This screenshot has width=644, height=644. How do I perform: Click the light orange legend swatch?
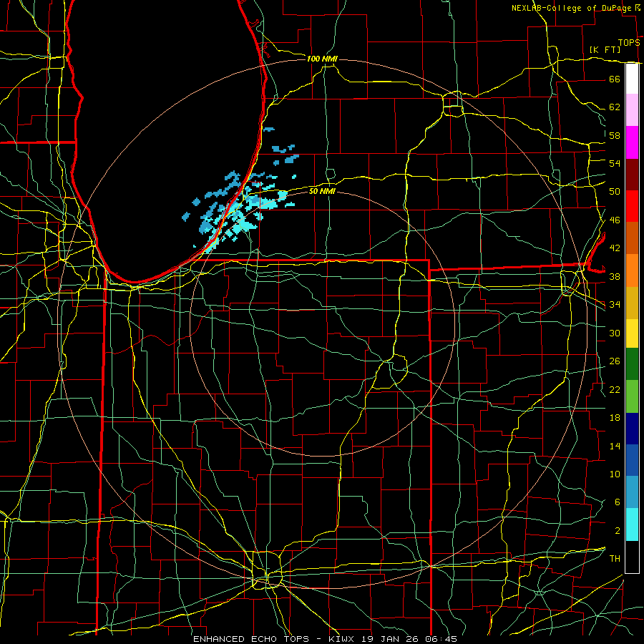pyautogui.click(x=632, y=270)
